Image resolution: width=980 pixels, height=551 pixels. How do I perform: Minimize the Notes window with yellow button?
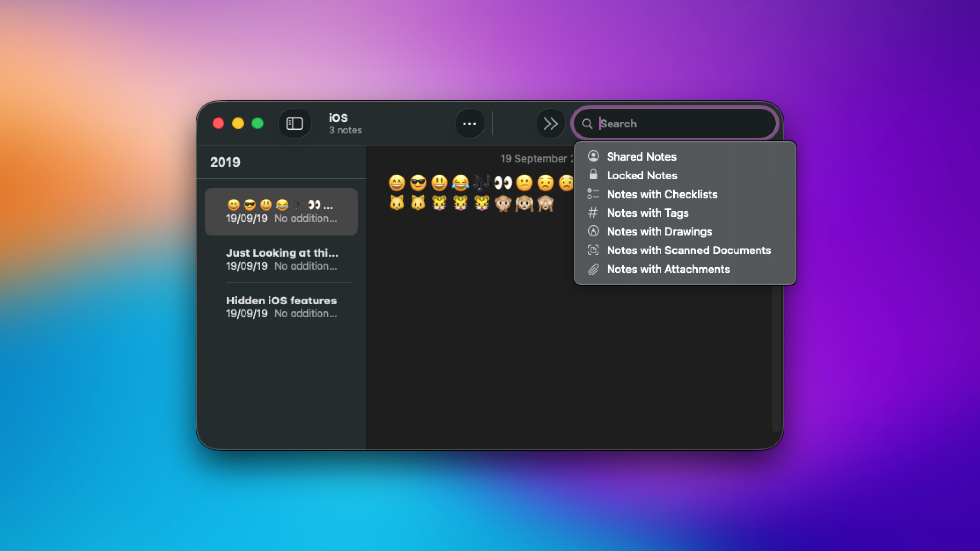[x=238, y=124]
